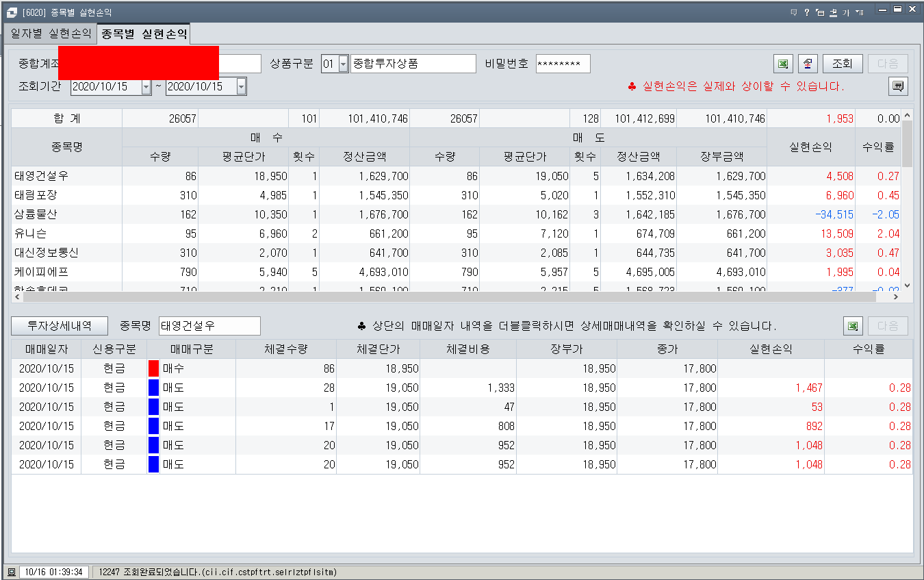Image resolution: width=924 pixels, height=580 pixels.
Task: Change font size with the 가 icon
Action: coord(846,12)
